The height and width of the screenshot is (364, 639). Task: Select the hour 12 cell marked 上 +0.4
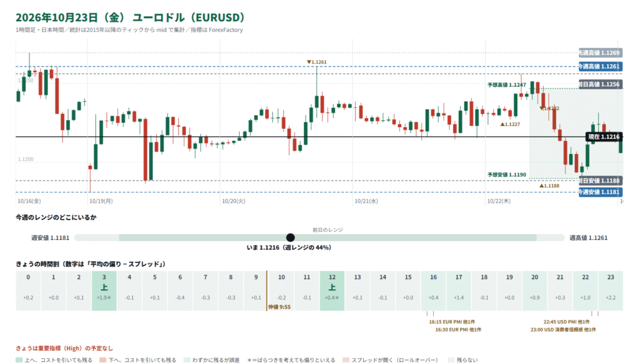[332, 290]
